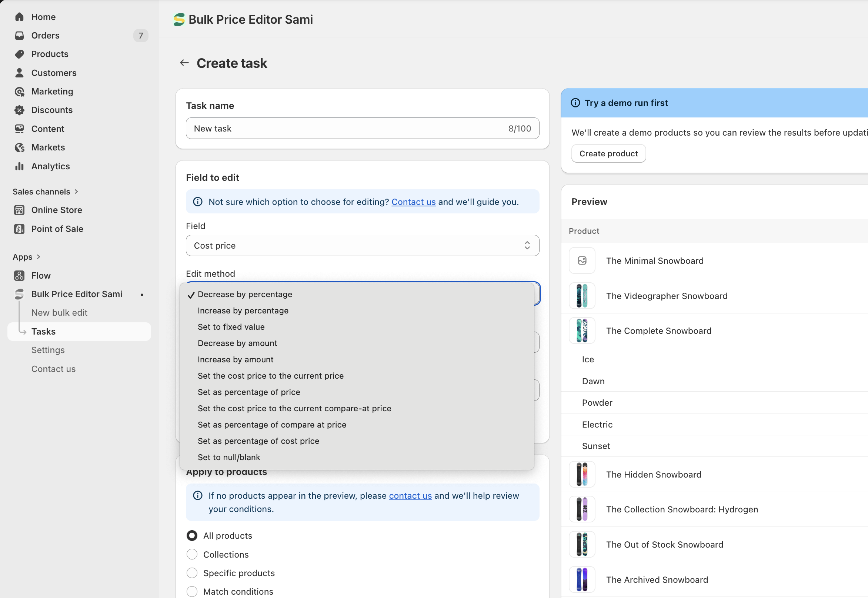Click the Point of Sale bag icon
868x598 pixels.
20,229
